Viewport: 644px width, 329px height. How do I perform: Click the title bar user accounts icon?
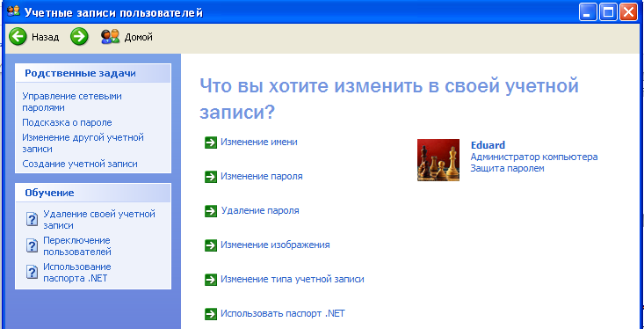[14, 11]
